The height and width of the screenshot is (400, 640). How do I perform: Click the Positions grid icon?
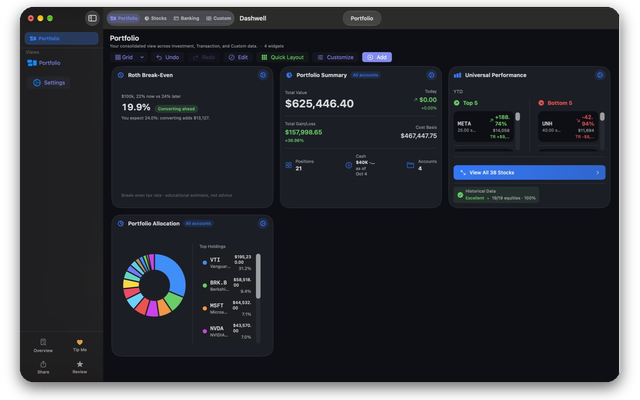click(289, 165)
